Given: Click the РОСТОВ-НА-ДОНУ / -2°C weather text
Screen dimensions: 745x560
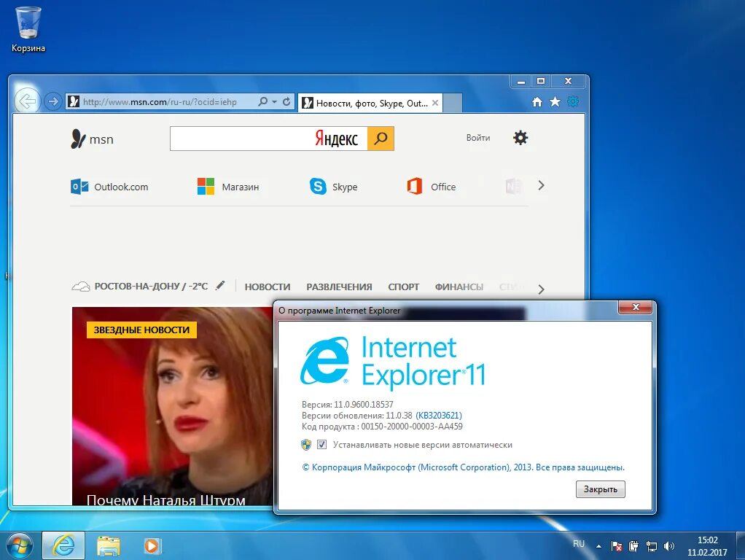Looking at the screenshot, I should pos(151,286).
